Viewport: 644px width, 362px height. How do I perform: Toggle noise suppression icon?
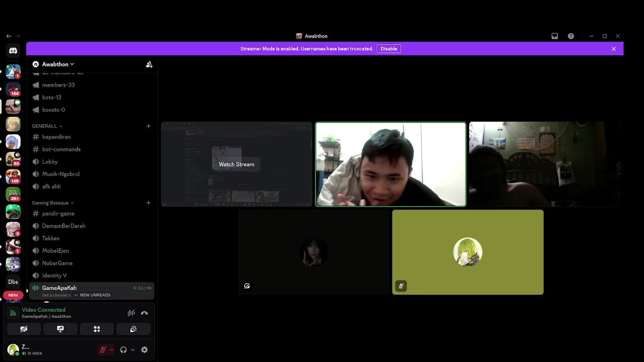coord(131,313)
